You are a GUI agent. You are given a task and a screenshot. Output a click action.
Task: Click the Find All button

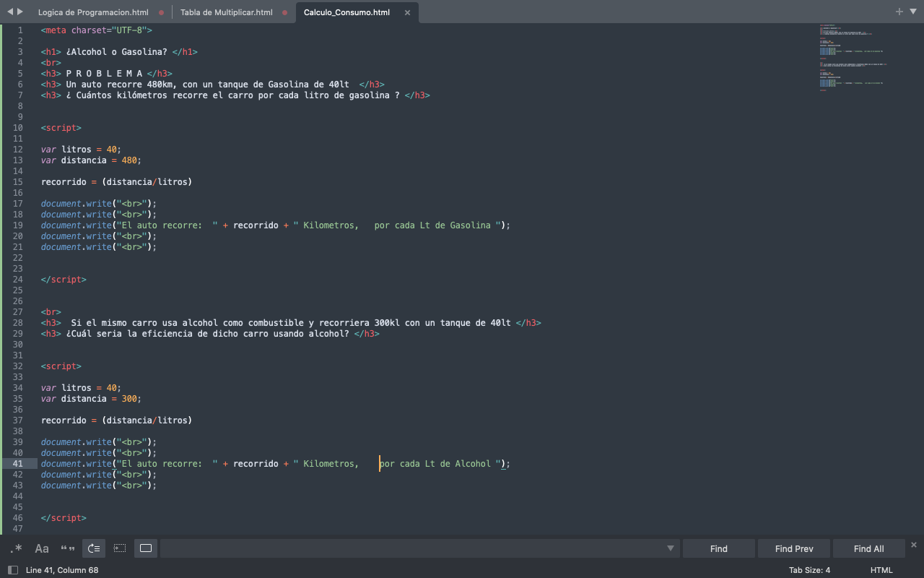click(869, 548)
